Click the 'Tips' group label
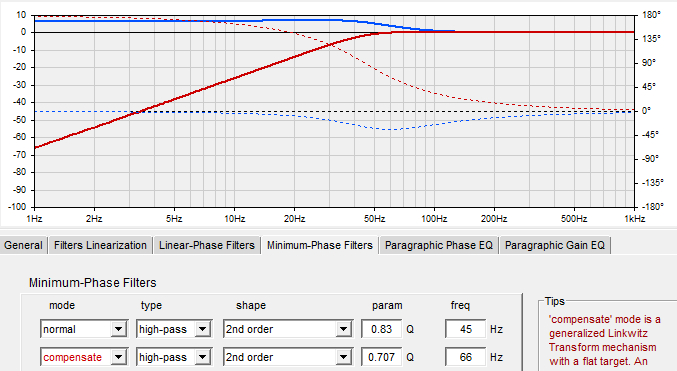This screenshot has width=677, height=371. 554,301
